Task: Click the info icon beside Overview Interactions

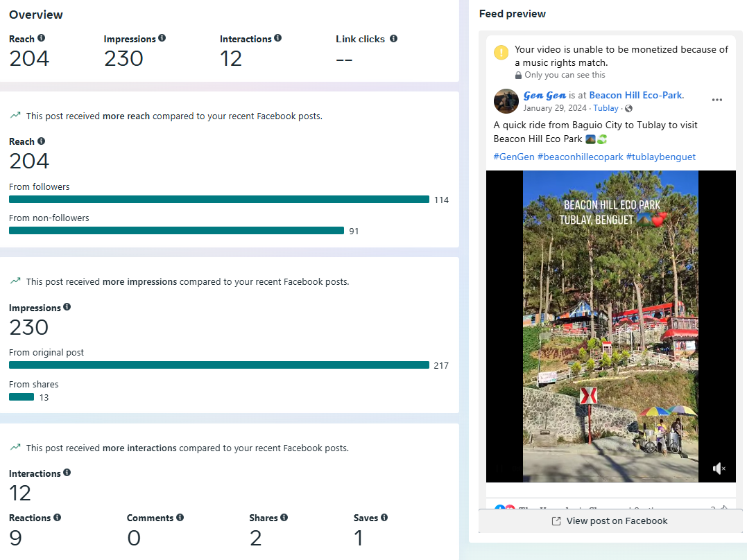Action: [x=277, y=39]
